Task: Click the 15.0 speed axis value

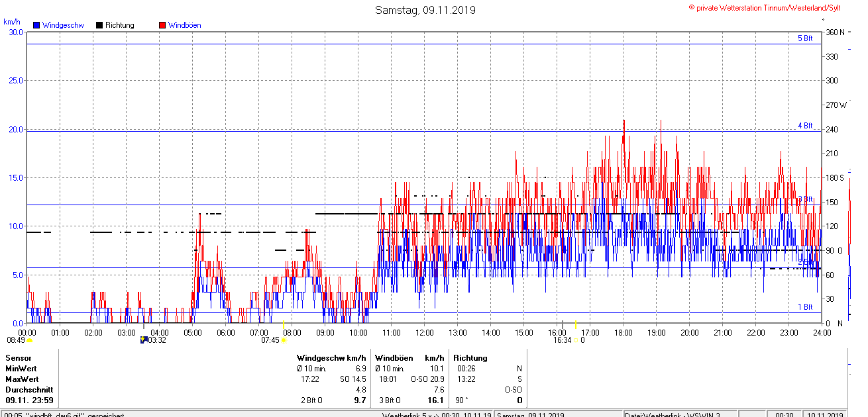Action: click(15, 177)
